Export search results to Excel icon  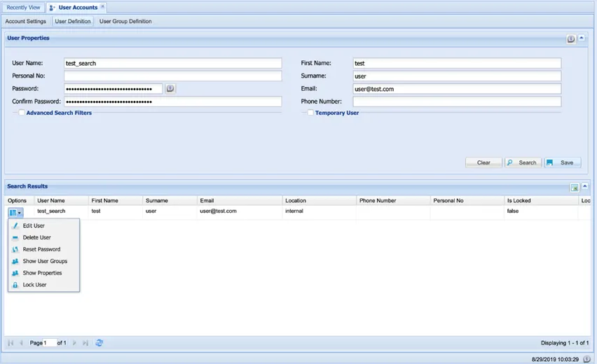tap(574, 187)
